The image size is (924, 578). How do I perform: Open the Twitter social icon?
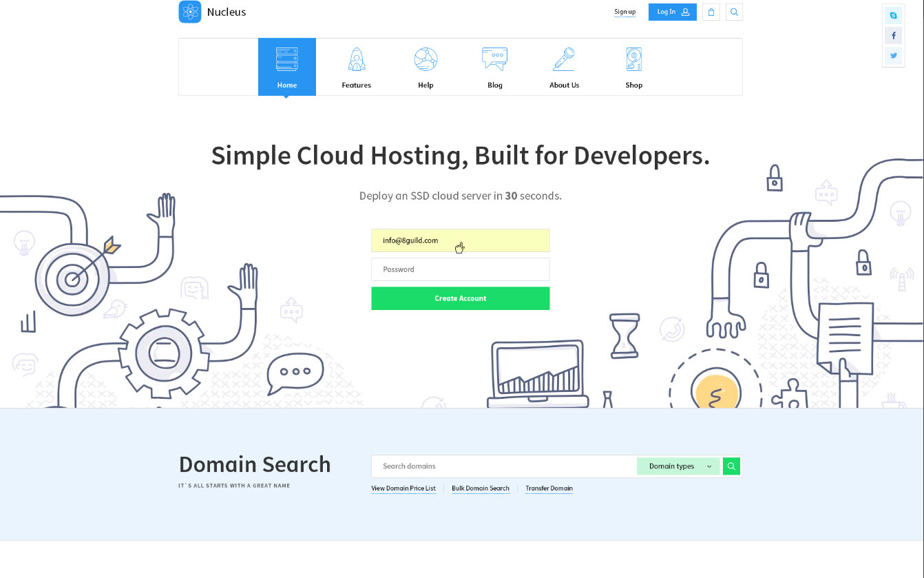(893, 56)
